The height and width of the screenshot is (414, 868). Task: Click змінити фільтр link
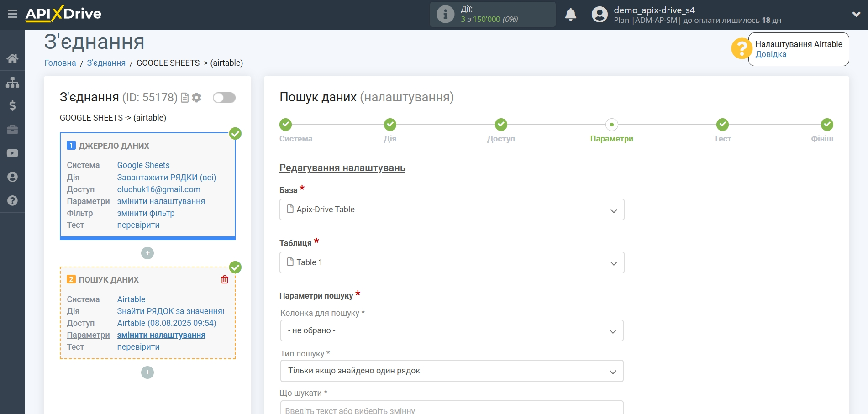tap(146, 213)
